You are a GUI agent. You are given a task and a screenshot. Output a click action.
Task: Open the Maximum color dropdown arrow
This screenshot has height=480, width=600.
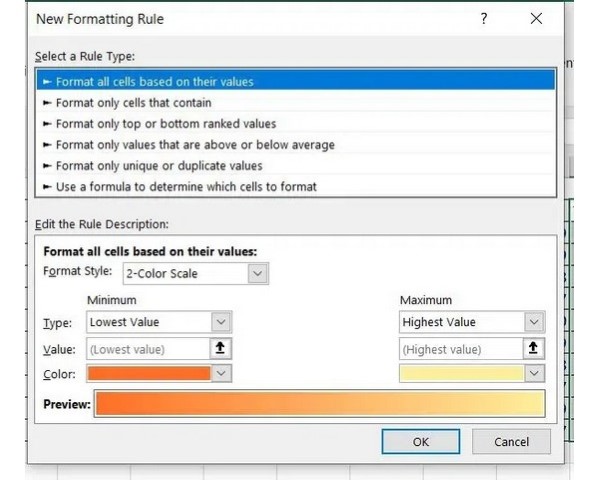[534, 373]
